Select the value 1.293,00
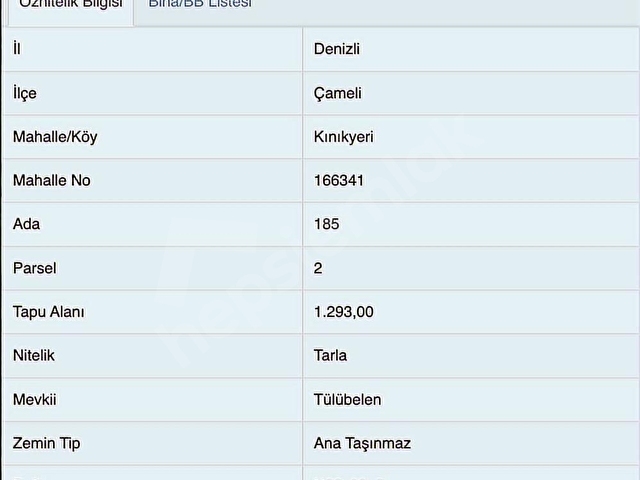Screen dimensions: 640x480 tap(343, 312)
